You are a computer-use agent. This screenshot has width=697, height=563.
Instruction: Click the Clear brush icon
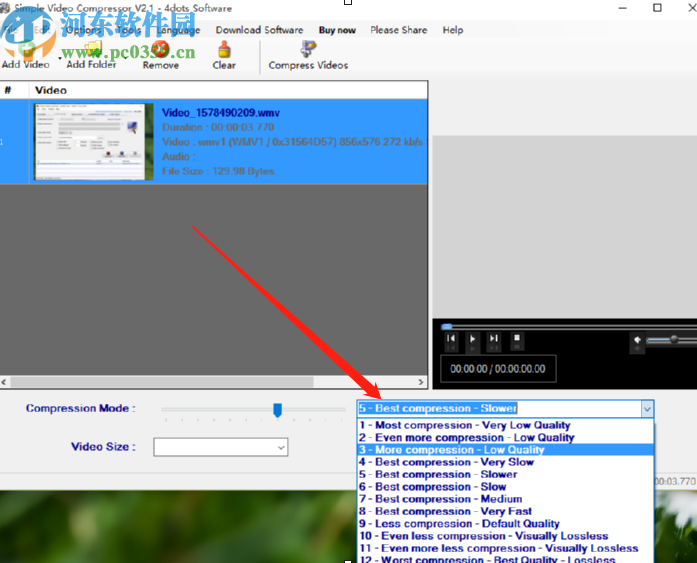(224, 49)
